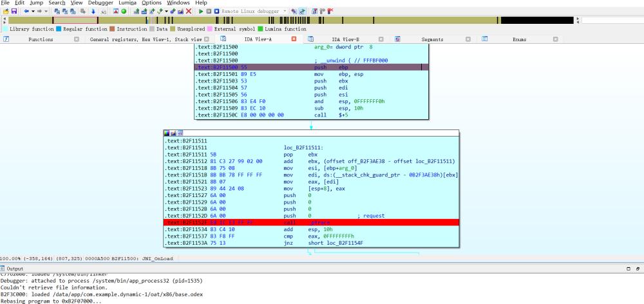Pause the debugged process

pyautogui.click(x=209, y=12)
